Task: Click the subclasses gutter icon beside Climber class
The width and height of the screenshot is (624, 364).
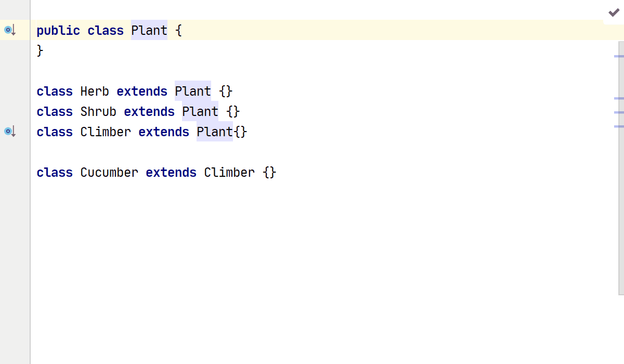Action: [9, 132]
